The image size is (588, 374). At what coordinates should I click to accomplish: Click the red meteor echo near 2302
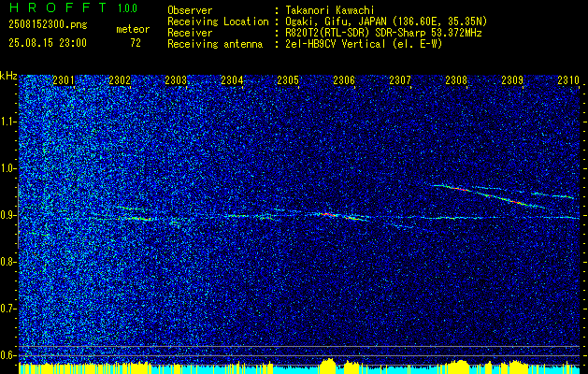coord(138,219)
